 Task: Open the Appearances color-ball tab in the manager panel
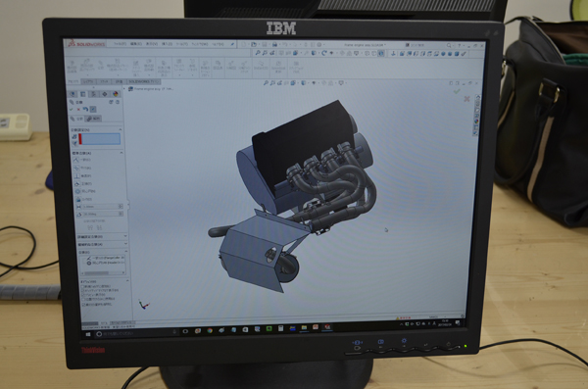[115, 94]
